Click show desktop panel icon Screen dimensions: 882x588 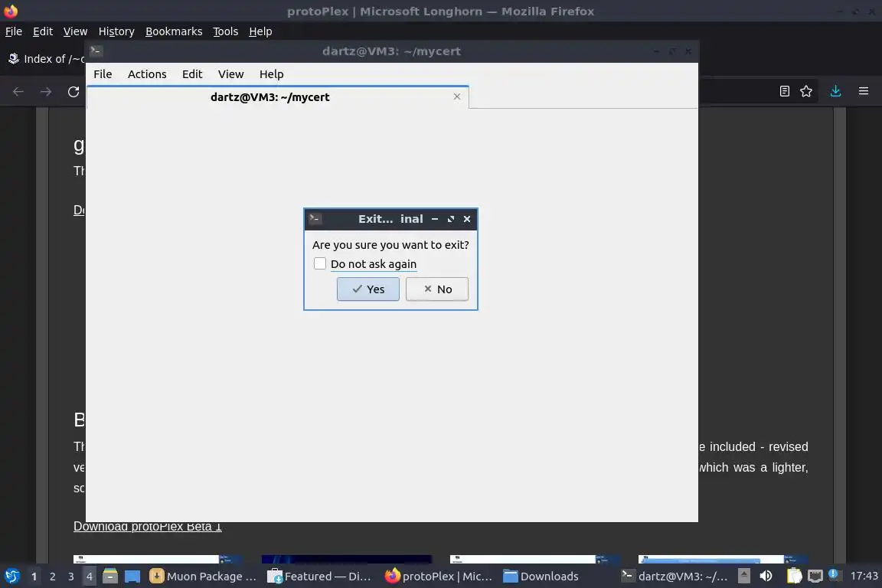[132, 577]
